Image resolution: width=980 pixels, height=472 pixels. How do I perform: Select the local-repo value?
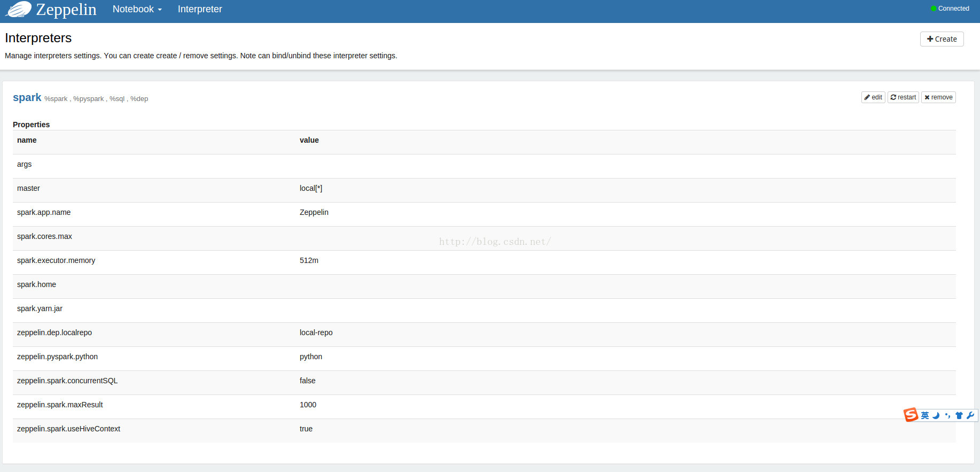click(x=316, y=332)
